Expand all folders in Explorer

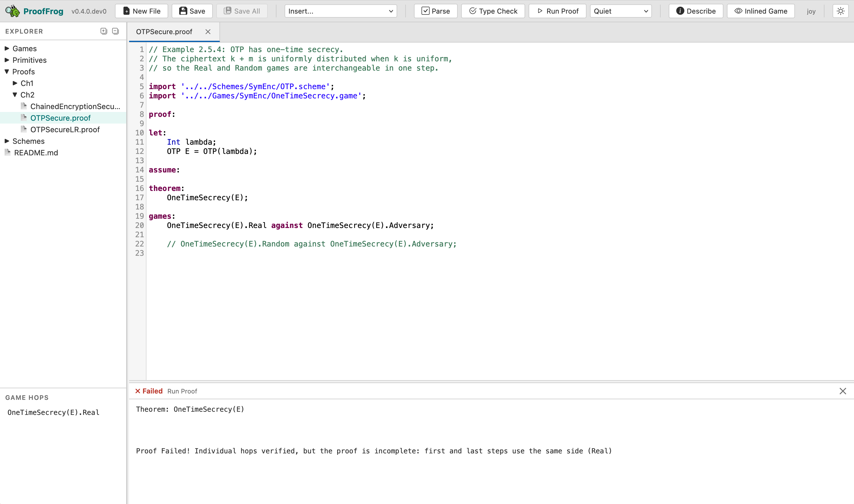pyautogui.click(x=104, y=31)
